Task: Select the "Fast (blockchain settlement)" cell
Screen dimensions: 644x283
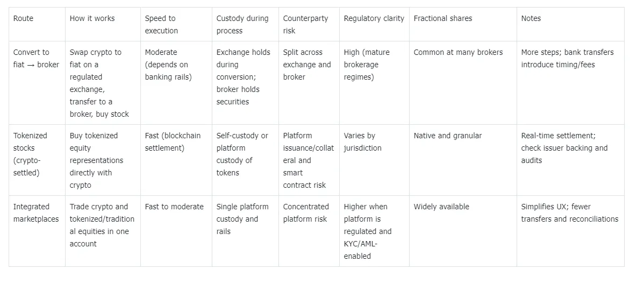Action: coord(172,141)
